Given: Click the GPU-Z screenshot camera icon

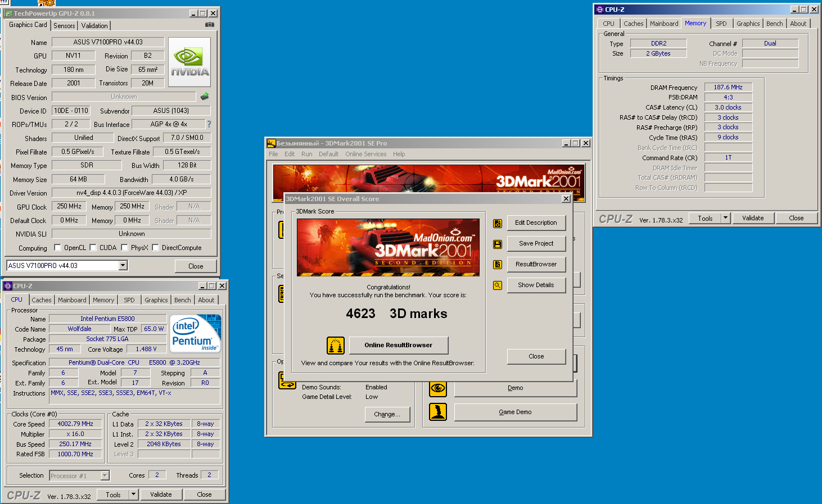Looking at the screenshot, I should click(210, 25).
